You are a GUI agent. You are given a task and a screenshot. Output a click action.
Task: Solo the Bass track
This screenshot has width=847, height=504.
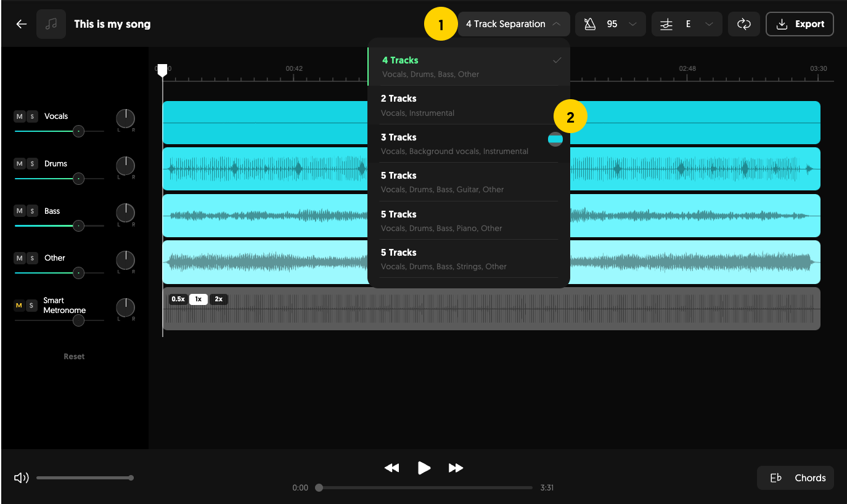[x=32, y=211]
